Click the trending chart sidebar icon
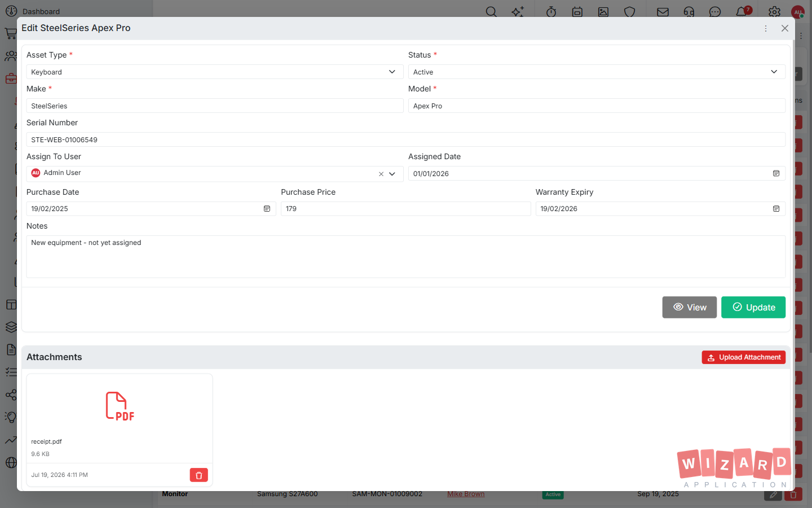This screenshot has width=812, height=508. tap(11, 440)
